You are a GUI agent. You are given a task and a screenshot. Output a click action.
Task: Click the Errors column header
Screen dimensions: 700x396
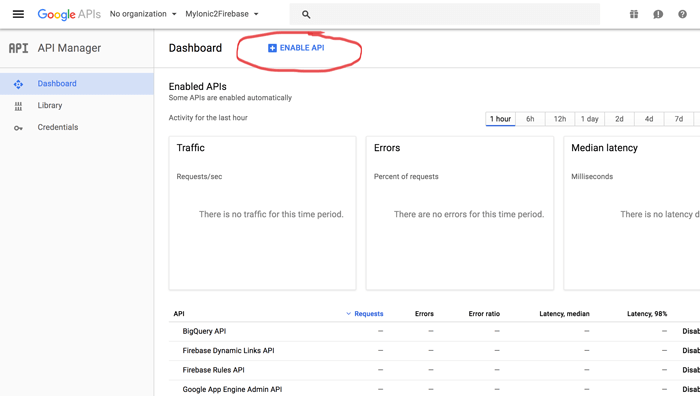click(x=424, y=314)
